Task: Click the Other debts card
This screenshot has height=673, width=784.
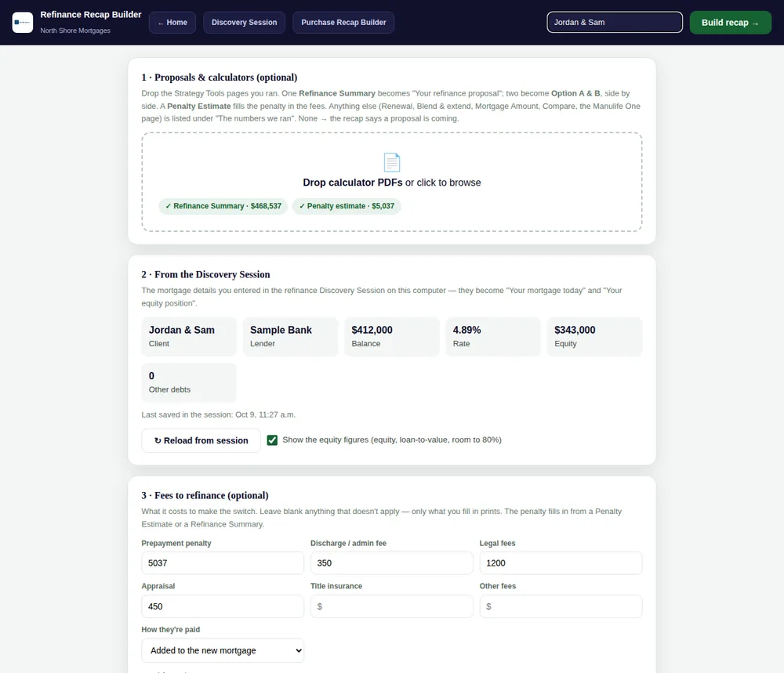Action: coord(188,382)
